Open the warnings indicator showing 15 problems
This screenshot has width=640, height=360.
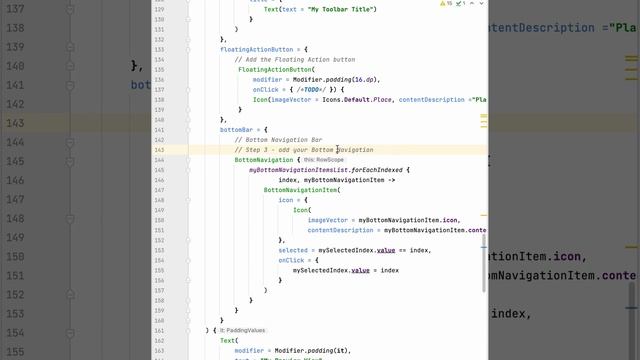[x=446, y=3]
